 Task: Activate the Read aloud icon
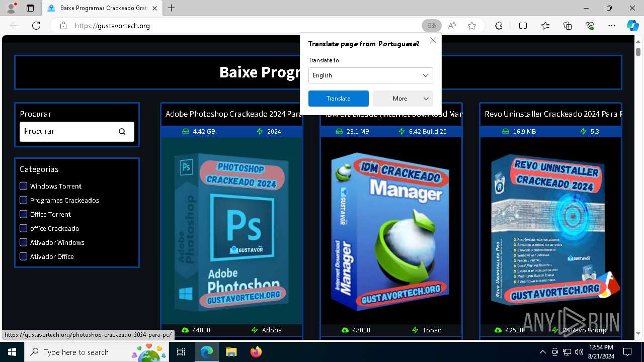click(x=452, y=26)
